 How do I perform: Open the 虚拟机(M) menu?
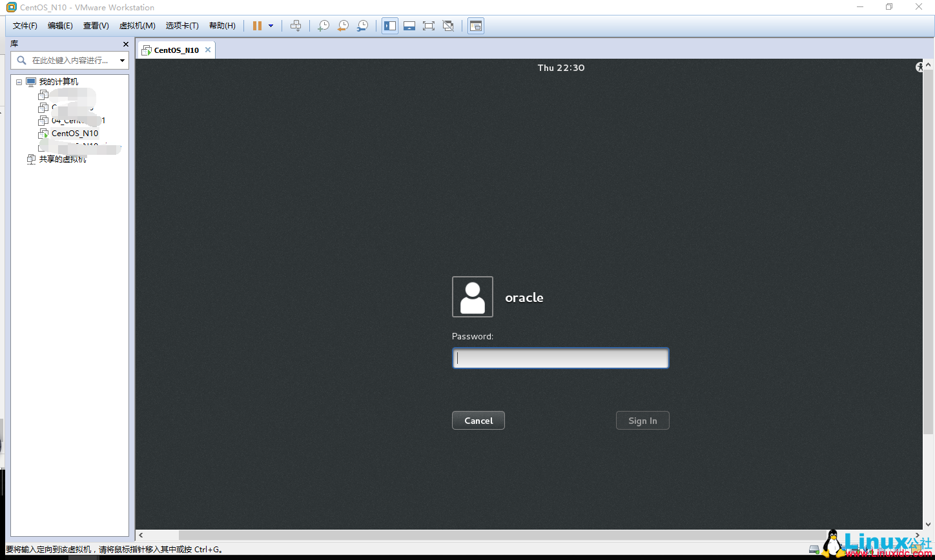[136, 25]
